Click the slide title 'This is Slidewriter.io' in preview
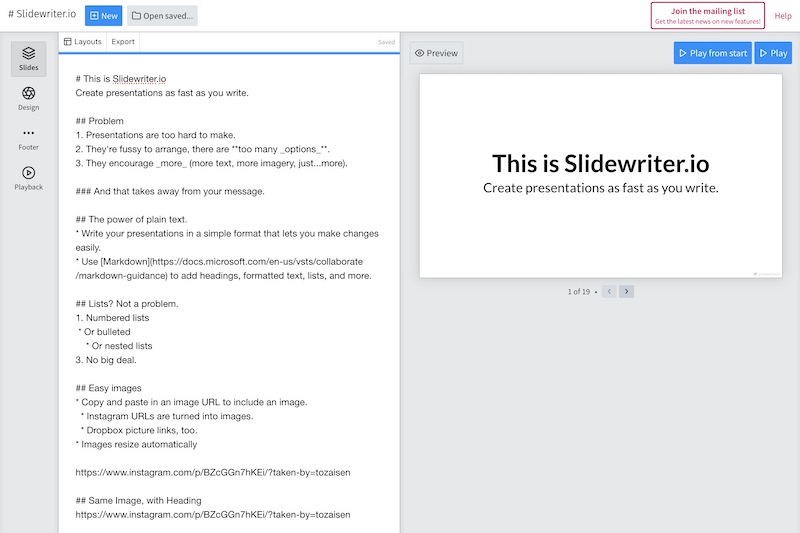Viewport: 800px width, 533px height. pyautogui.click(x=601, y=164)
